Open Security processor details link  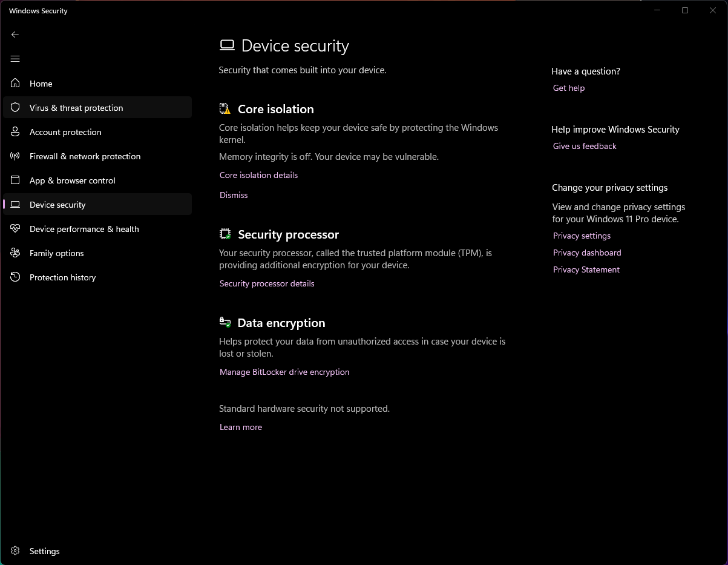tap(267, 283)
